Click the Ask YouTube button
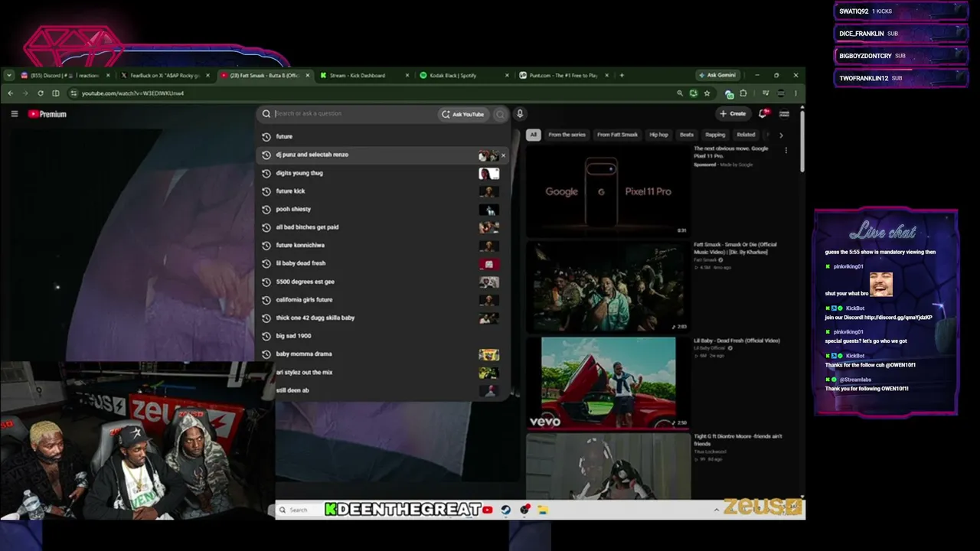This screenshot has width=980, height=551. click(x=462, y=114)
